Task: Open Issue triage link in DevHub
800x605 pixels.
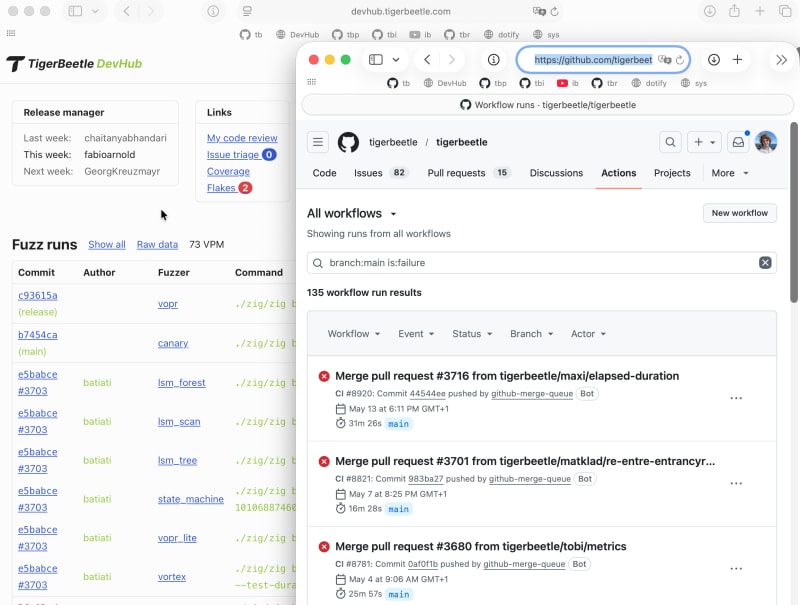Action: [x=233, y=155]
